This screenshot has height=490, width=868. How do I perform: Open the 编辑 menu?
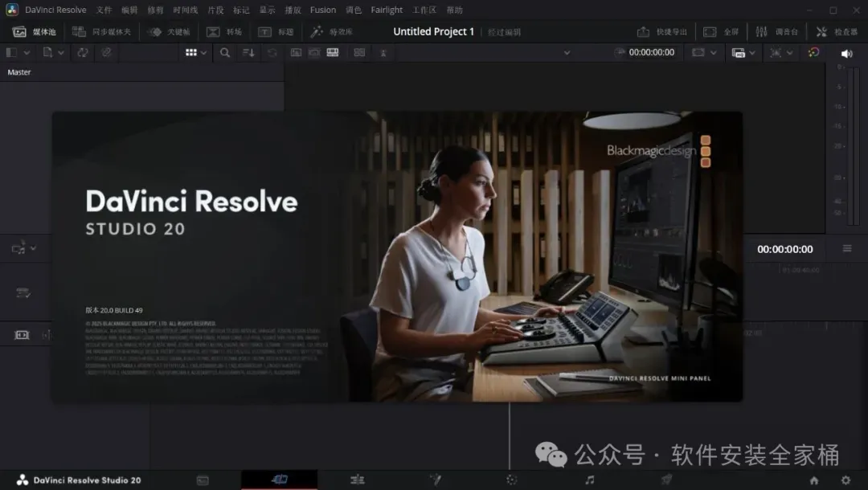[x=129, y=10]
